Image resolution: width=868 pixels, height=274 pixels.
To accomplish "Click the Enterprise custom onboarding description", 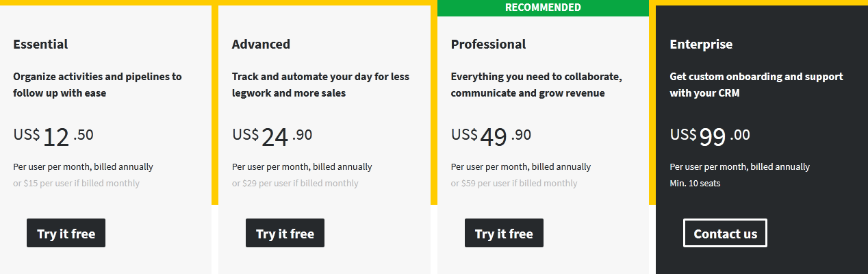I will coord(756,84).
